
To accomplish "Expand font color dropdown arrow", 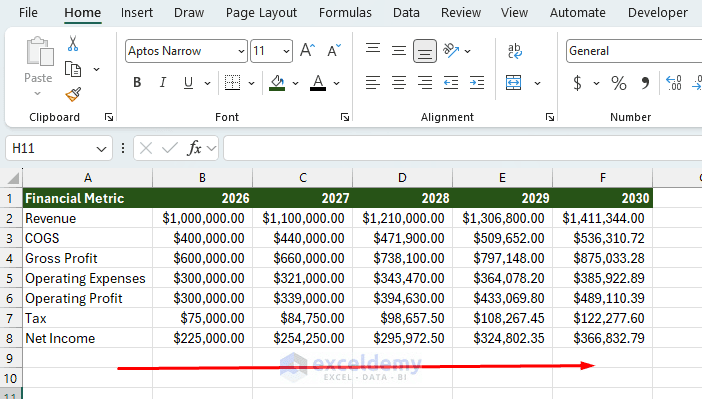I will click(337, 83).
